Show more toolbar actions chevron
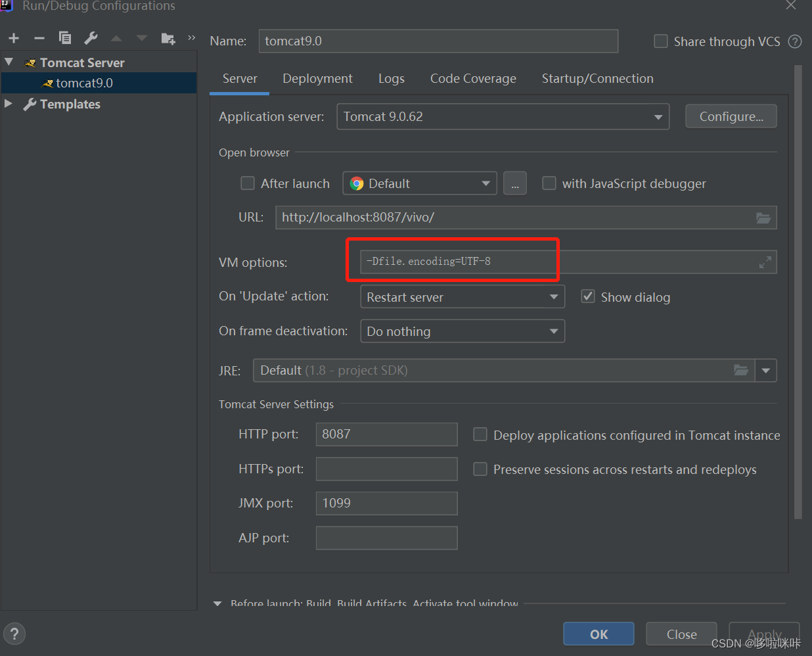The image size is (812, 656). tap(192, 37)
